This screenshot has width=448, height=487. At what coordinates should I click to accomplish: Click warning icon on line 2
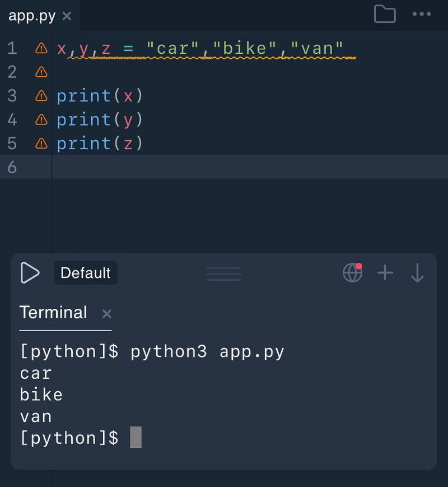pos(41,72)
